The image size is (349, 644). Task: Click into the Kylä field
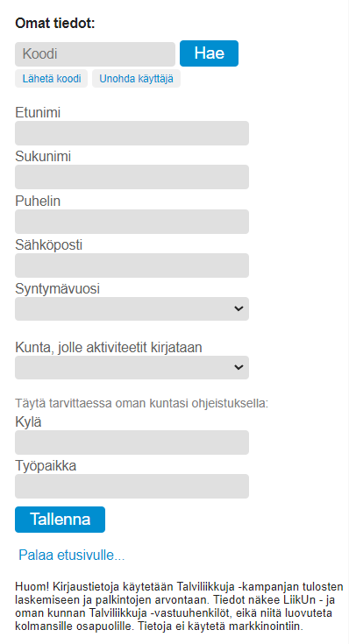pyautogui.click(x=132, y=442)
